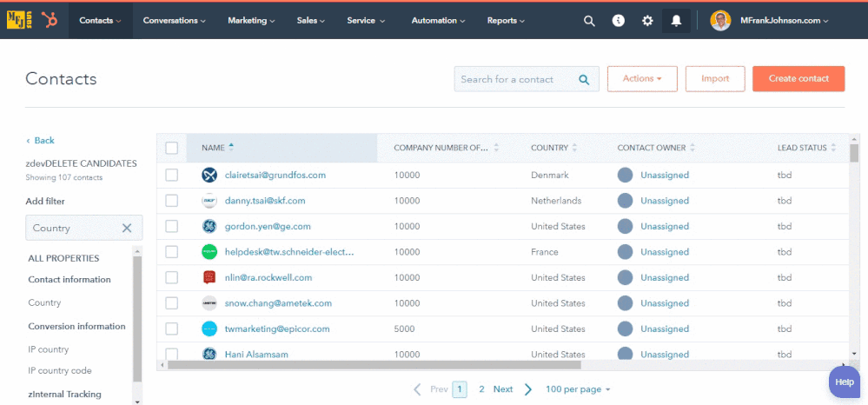Screen dimensions: 868x405
Task: Click the Create contact button
Action: click(798, 79)
